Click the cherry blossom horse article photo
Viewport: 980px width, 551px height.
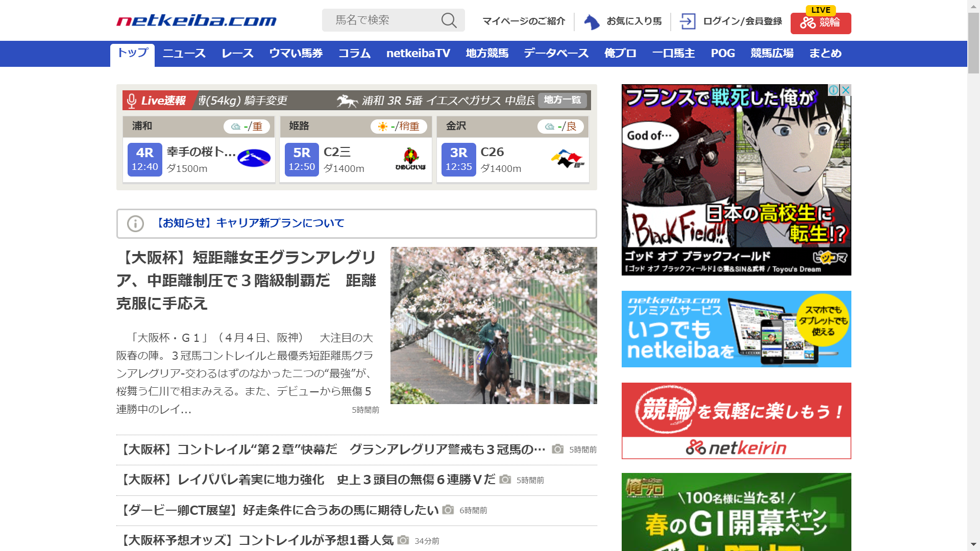(494, 325)
